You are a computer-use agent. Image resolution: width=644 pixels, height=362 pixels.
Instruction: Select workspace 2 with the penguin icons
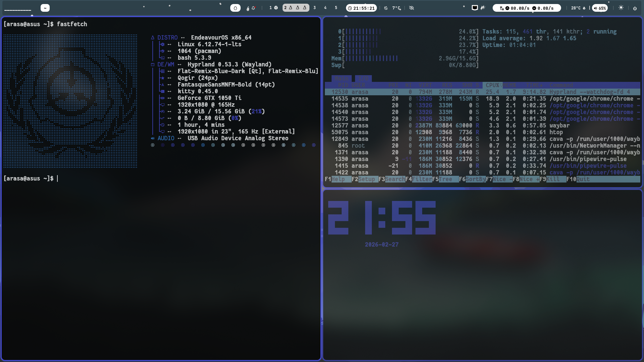point(296,8)
